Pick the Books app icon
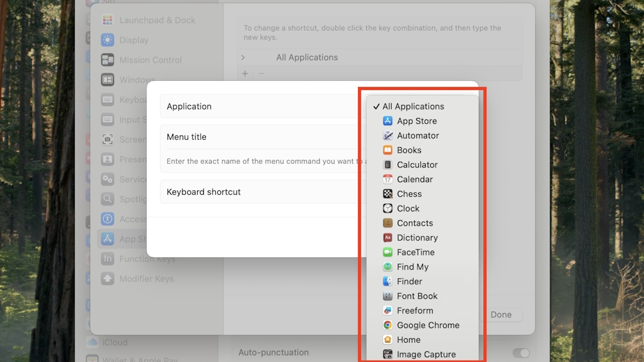 coord(387,150)
